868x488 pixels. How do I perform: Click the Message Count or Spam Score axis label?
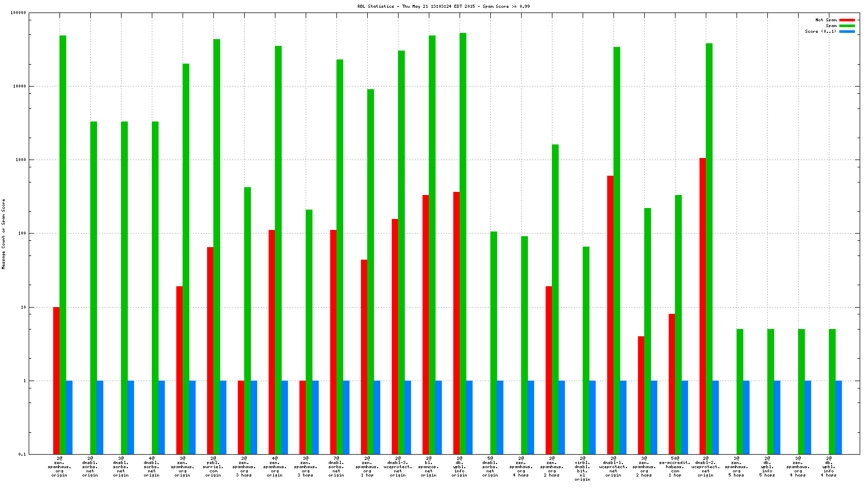pos(3,234)
